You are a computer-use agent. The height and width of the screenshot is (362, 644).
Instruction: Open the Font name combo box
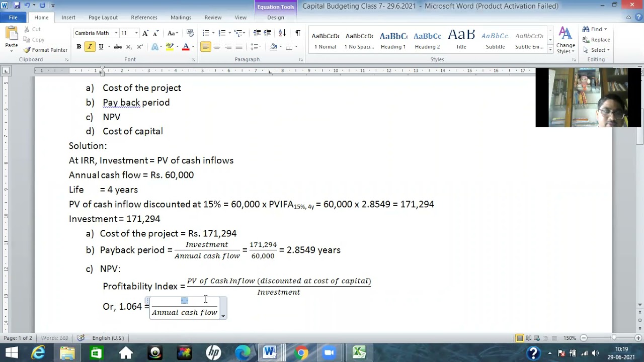(96, 33)
